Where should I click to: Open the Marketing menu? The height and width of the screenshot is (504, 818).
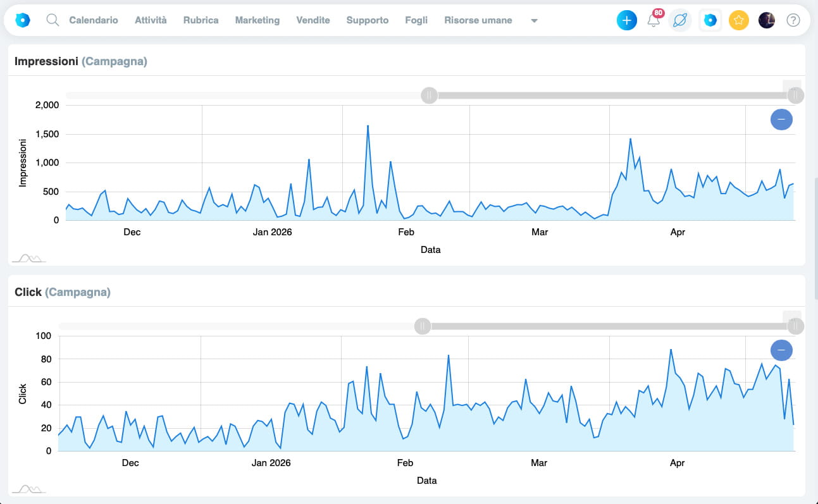pyautogui.click(x=257, y=20)
